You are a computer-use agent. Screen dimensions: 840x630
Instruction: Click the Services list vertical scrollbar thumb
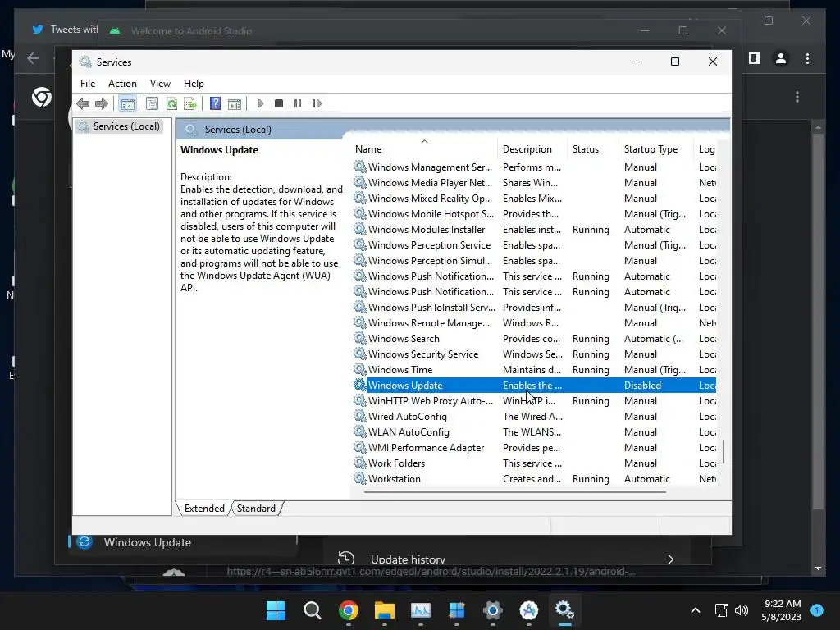pos(724,452)
